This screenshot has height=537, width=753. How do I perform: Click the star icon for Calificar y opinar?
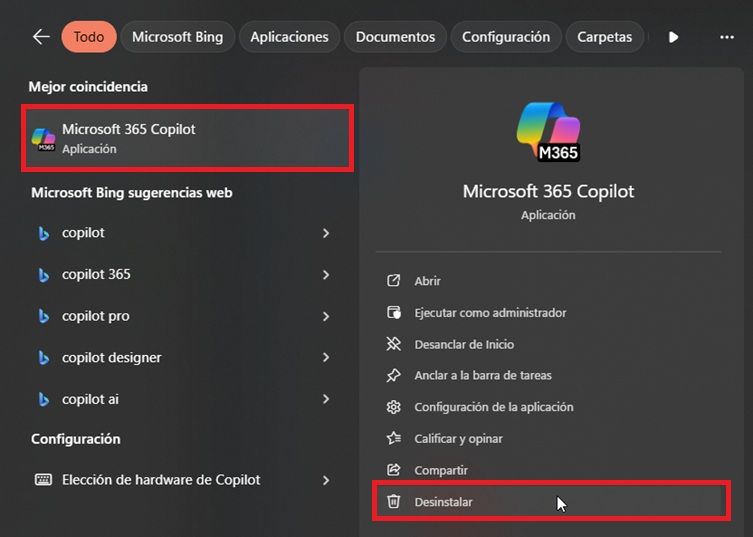coord(393,438)
